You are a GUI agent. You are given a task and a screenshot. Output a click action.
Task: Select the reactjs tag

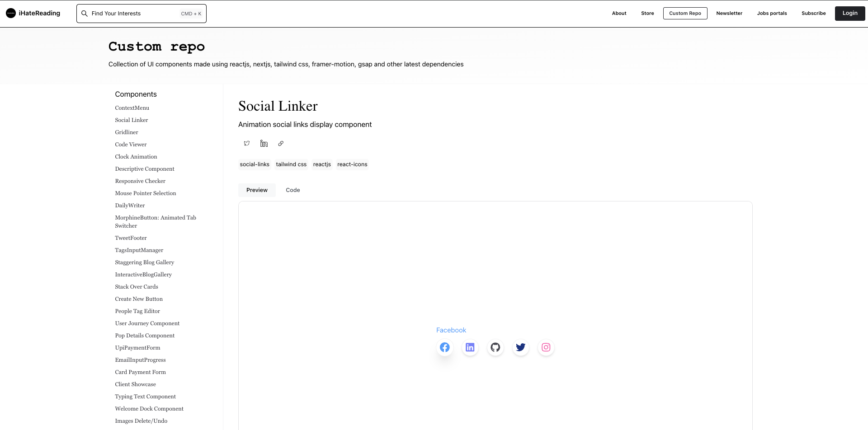click(322, 164)
